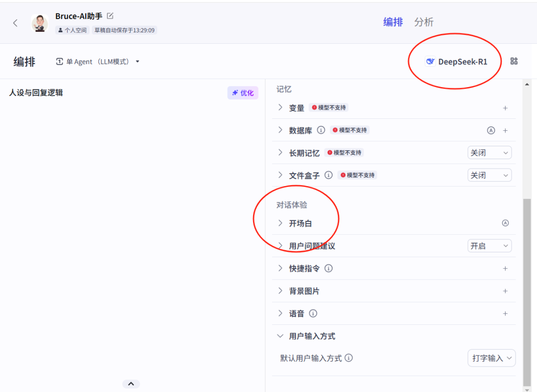Image resolution: width=537 pixels, height=392 pixels.
Task: Expand the 文件盒子 section
Action: [280, 175]
